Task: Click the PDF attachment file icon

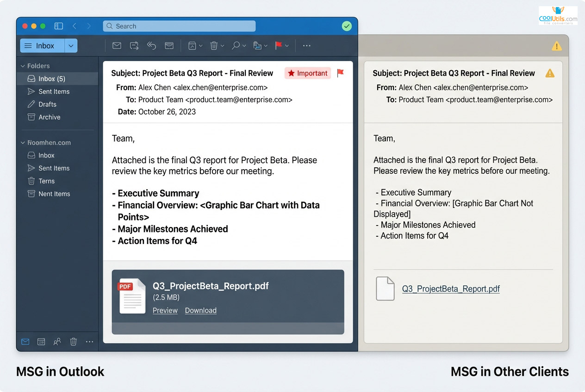Action: (x=132, y=296)
